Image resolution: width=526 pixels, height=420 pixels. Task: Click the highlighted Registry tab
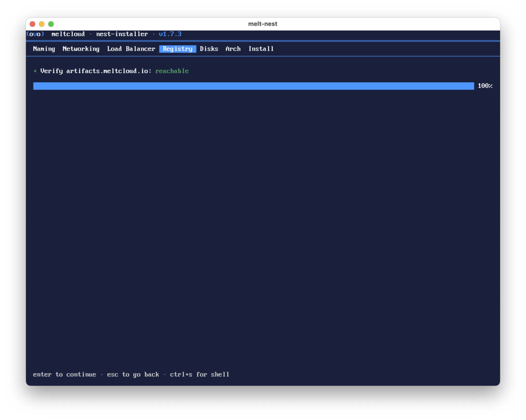178,49
